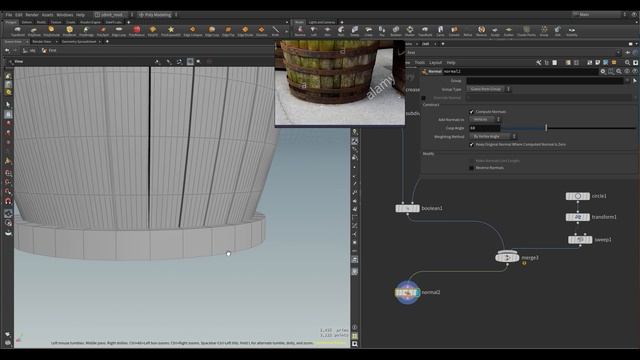The image size is (640, 360).
Task: Open the Render menu
Action: click(32, 15)
